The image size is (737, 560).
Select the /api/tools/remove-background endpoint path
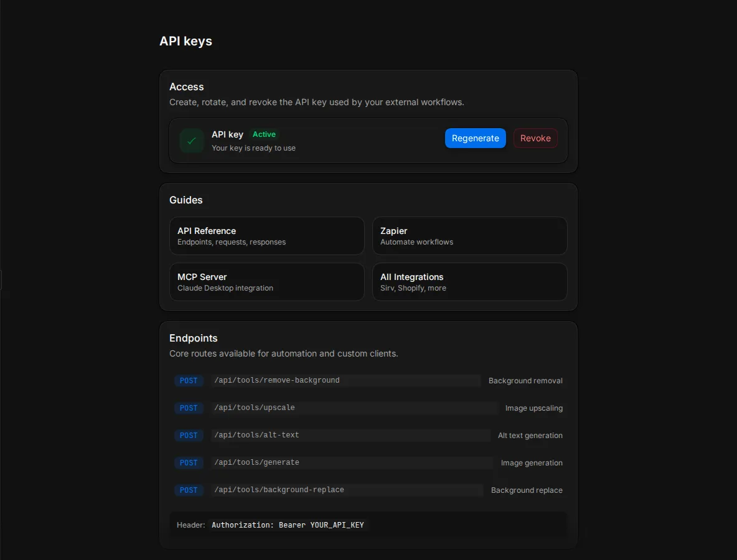[345, 380]
